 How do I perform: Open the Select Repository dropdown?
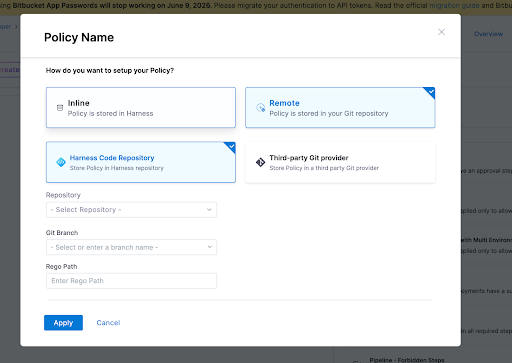point(131,210)
